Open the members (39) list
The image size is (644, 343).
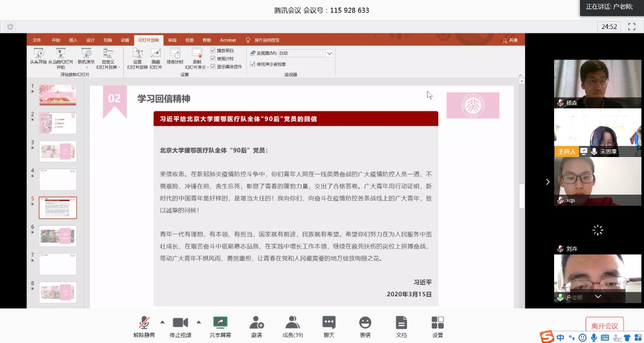(x=293, y=323)
